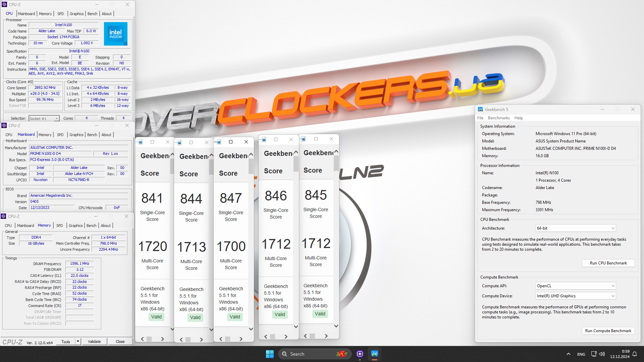Click the Geekbench 5 window title icon

point(480,109)
